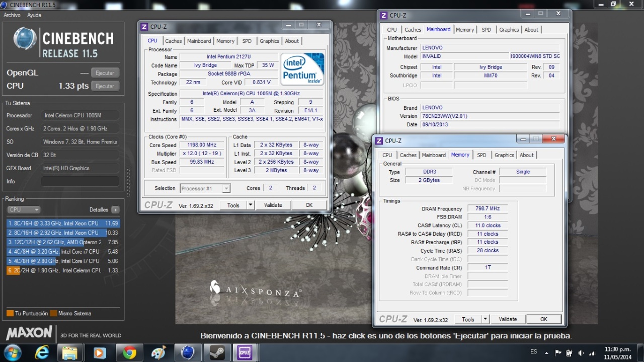Open the CPU ranking type dropdown
The image size is (644, 362).
(x=24, y=209)
